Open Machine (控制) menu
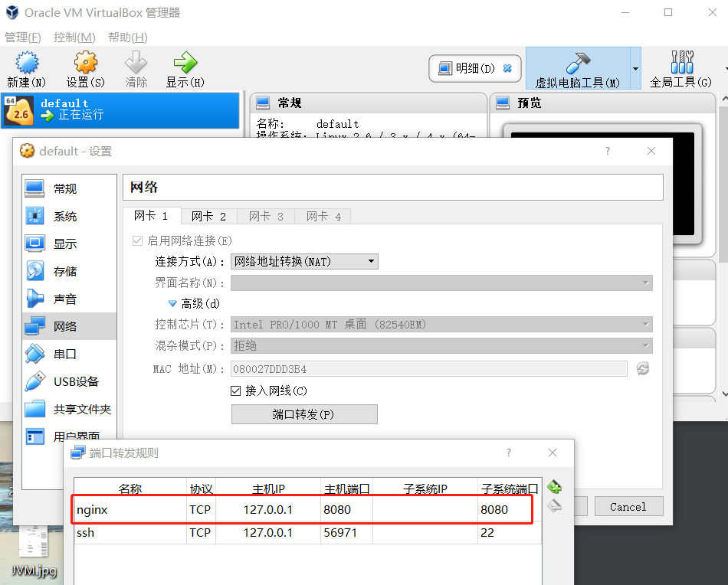 [74, 37]
